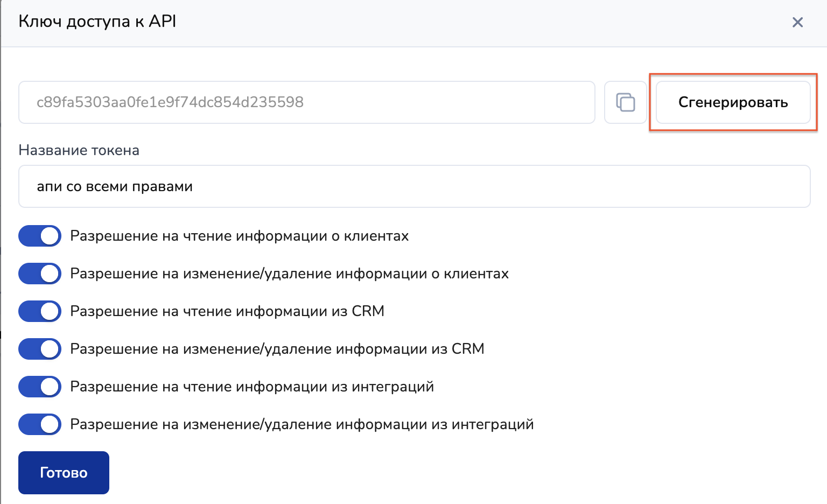The width and height of the screenshot is (827, 504).
Task: Toggle CRM information read permission switch
Action: 40,311
